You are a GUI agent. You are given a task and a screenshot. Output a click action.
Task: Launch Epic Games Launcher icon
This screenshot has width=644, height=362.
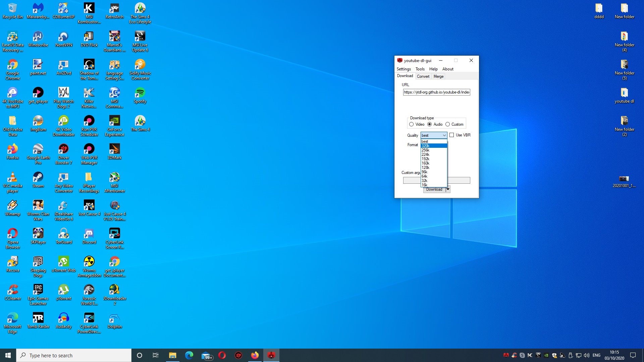click(38, 295)
